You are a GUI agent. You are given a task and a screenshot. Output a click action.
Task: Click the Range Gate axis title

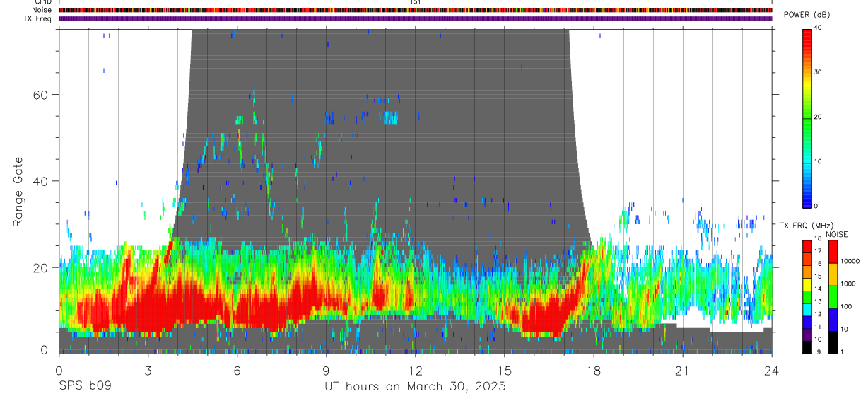coord(18,192)
